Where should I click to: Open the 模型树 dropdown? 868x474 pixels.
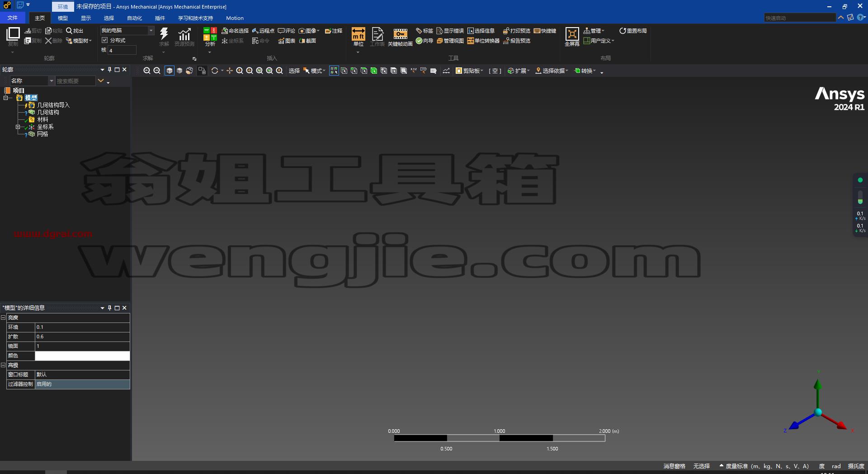tap(79, 41)
